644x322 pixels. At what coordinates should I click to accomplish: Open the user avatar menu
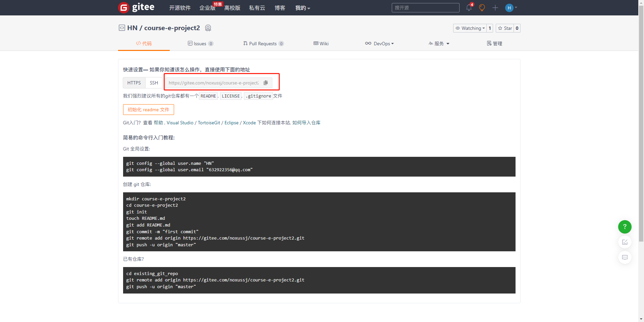pos(511,8)
